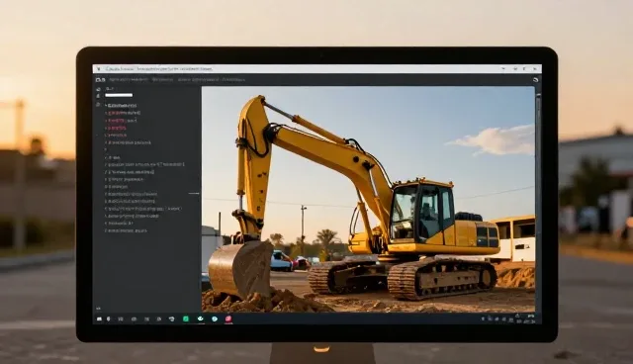Click the excavator photo in the viewer
This screenshot has width=633, height=364.
click(x=368, y=200)
